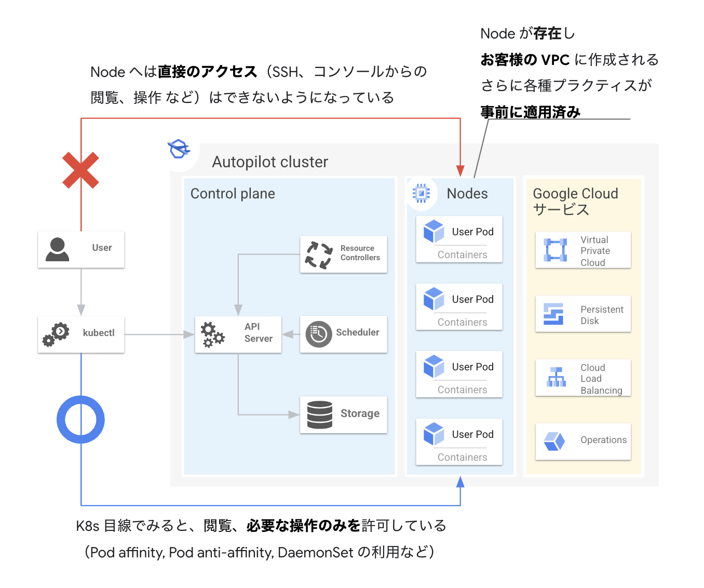Image resolution: width=704 pixels, height=588 pixels.
Task: Click the "User" label
Action: point(102,248)
